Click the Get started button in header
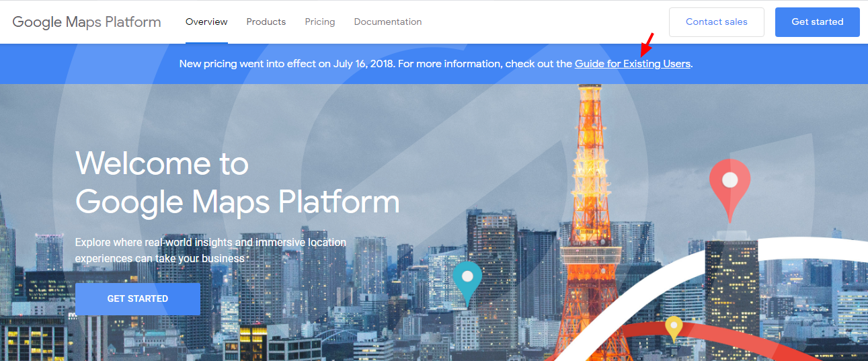The width and height of the screenshot is (868, 361). 817,22
